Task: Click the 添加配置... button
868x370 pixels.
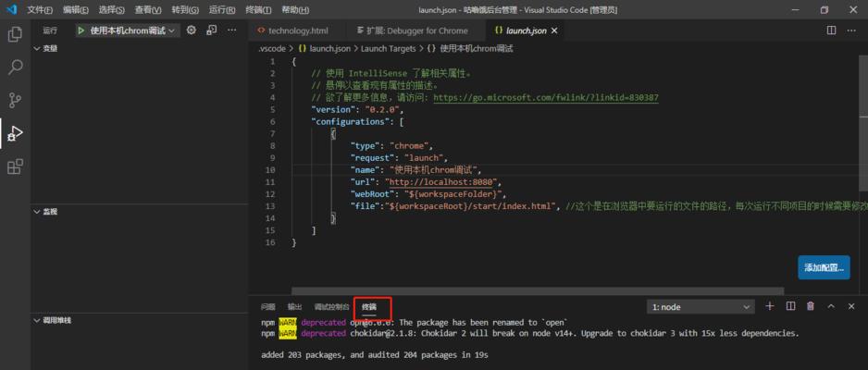Action: [824, 267]
